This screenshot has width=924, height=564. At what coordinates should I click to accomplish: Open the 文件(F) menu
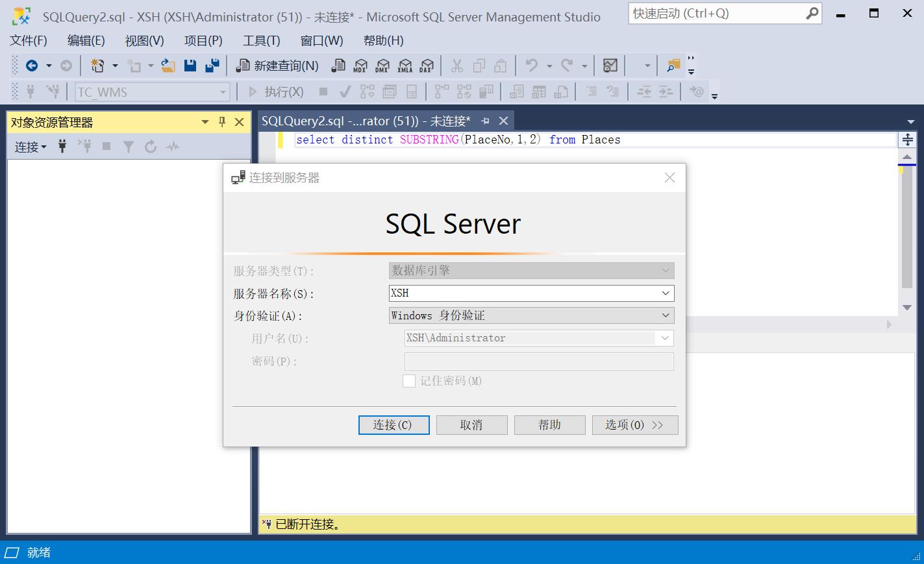tap(29, 40)
